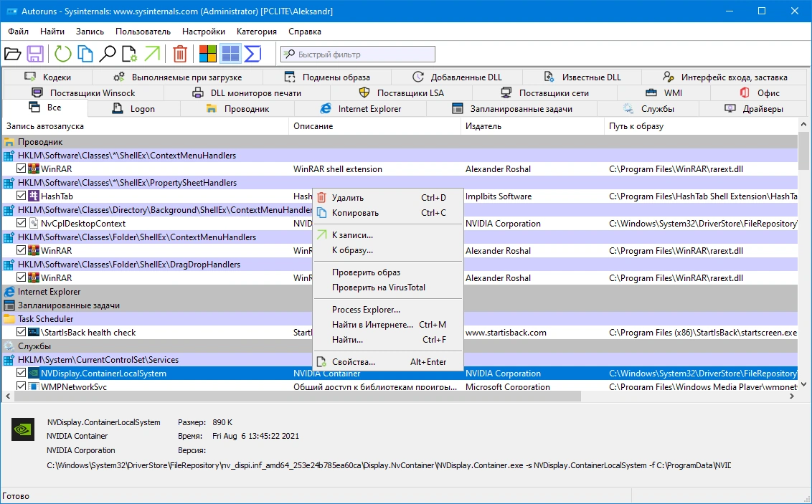
Task: Toggle the Hide Microsoft entries colored logo icon
Action: click(207, 54)
